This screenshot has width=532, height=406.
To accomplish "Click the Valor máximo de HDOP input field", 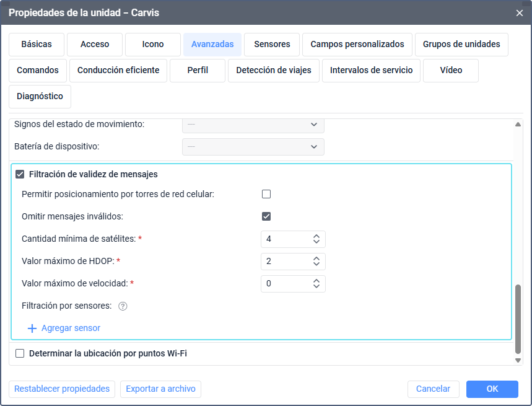I will [x=285, y=262].
